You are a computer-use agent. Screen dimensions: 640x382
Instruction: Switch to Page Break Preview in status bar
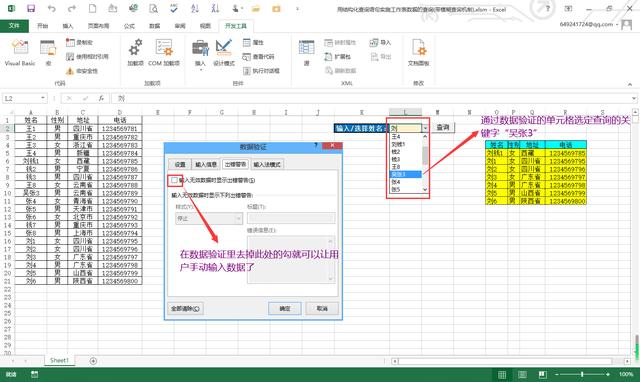pyautogui.click(x=542, y=374)
